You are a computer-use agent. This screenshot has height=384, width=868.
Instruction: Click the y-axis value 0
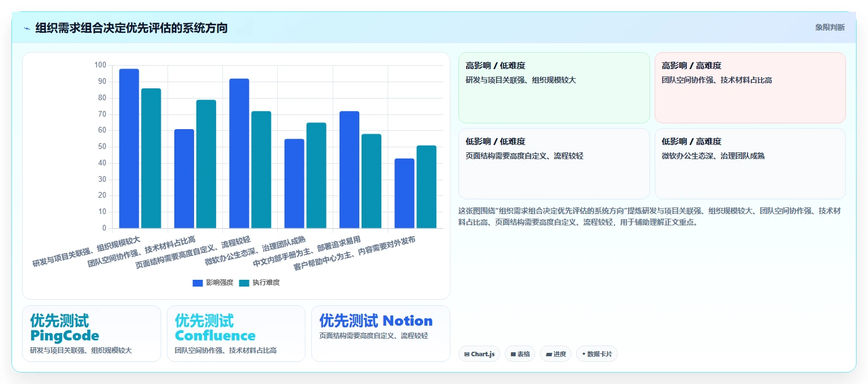tap(104, 228)
